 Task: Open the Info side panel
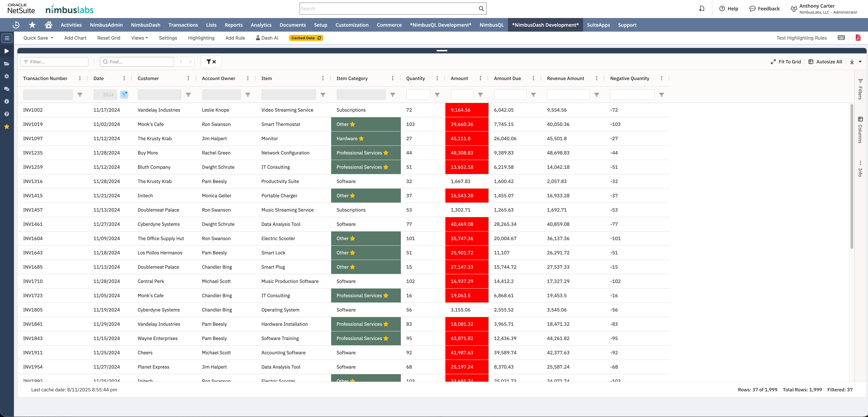tap(860, 169)
